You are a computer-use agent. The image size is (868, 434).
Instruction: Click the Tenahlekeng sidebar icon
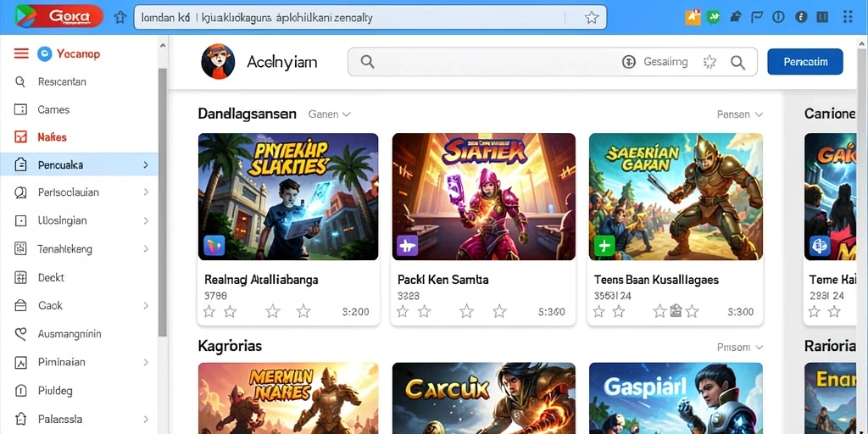click(x=20, y=248)
